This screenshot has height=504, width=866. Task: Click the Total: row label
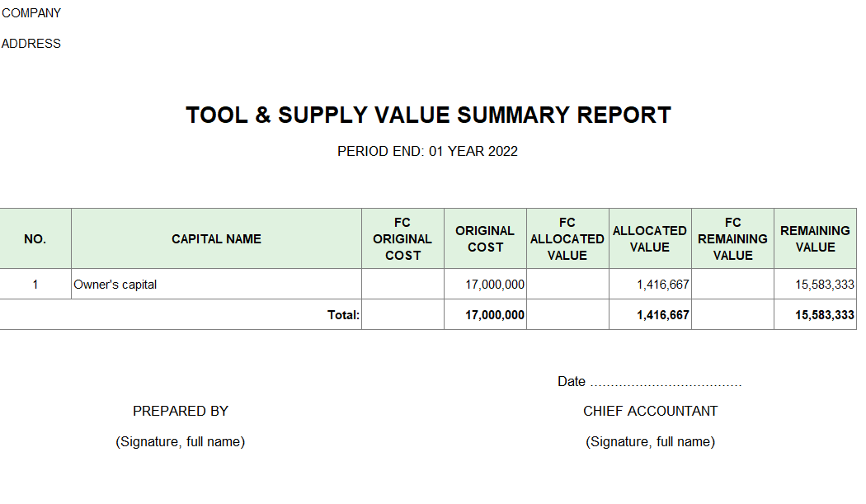click(343, 315)
